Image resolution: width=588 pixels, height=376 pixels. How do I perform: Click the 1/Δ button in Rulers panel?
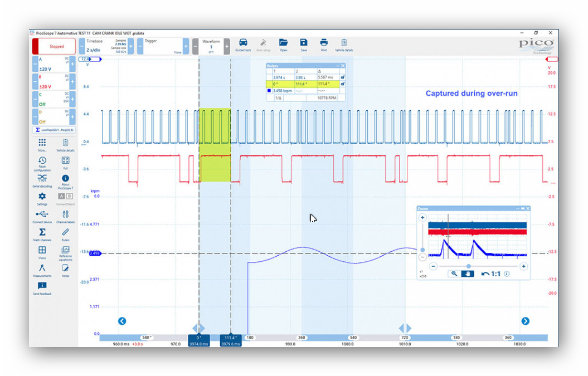pyautogui.click(x=278, y=97)
